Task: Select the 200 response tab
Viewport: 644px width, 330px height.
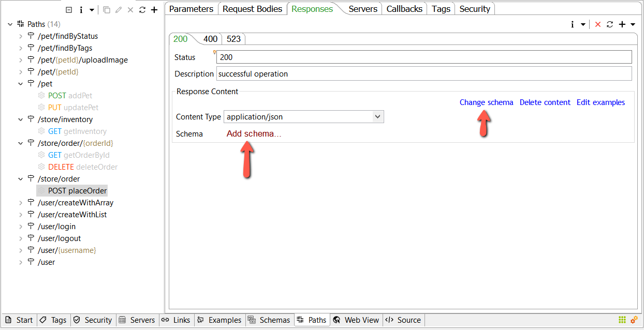Action: click(x=181, y=39)
